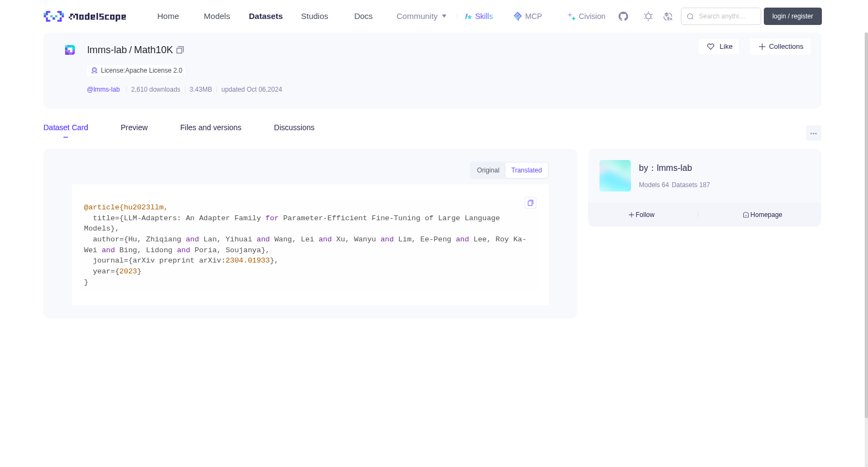Click the "@article{hu2023llm," citation line
Image resolution: width=868 pixels, height=467 pixels.
click(126, 207)
